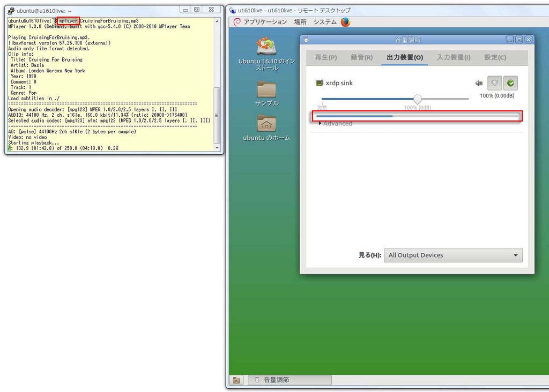Viewport: 549px width, 392px height.
Task: Click the xrdp sink sound card icon
Action: (x=320, y=83)
